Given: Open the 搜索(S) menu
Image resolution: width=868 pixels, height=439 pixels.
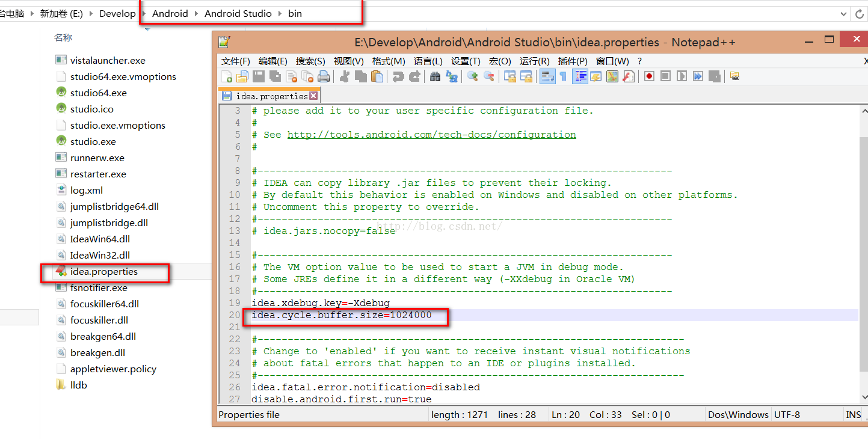Looking at the screenshot, I should [x=310, y=61].
